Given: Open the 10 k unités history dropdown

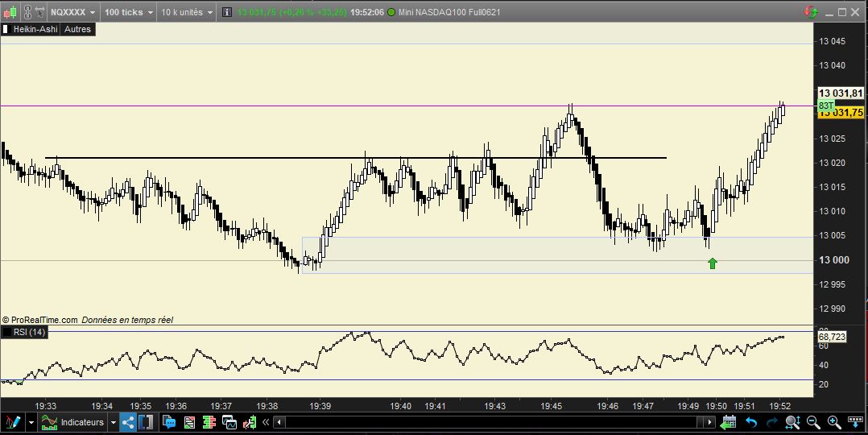Looking at the screenshot, I should [187, 11].
